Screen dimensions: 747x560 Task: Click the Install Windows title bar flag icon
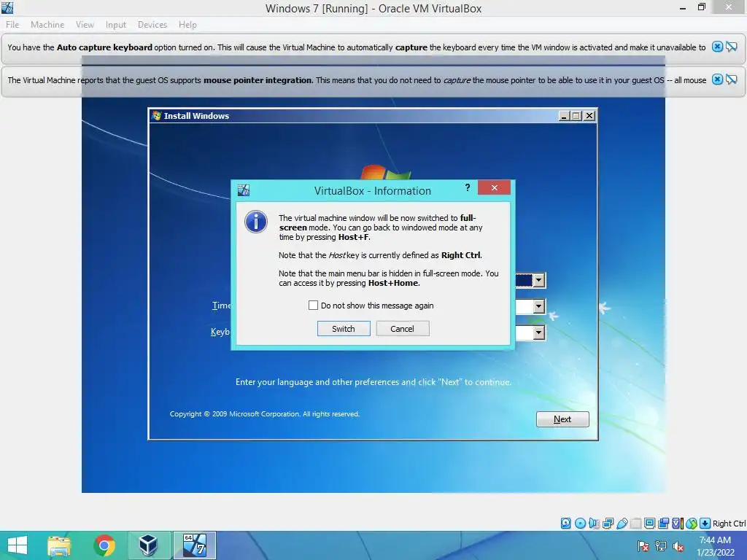[156, 115]
